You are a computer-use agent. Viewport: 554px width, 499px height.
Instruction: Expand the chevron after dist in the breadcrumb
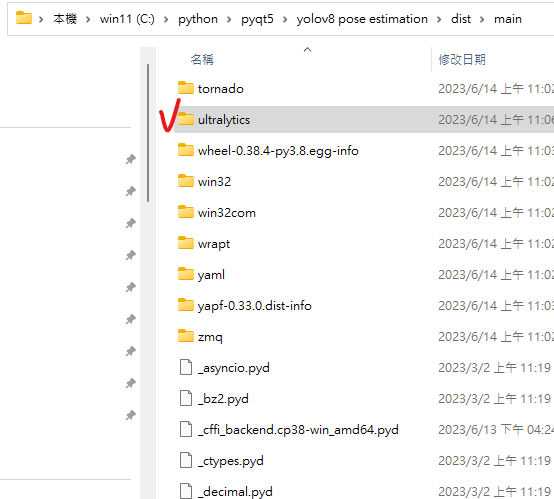(482, 19)
